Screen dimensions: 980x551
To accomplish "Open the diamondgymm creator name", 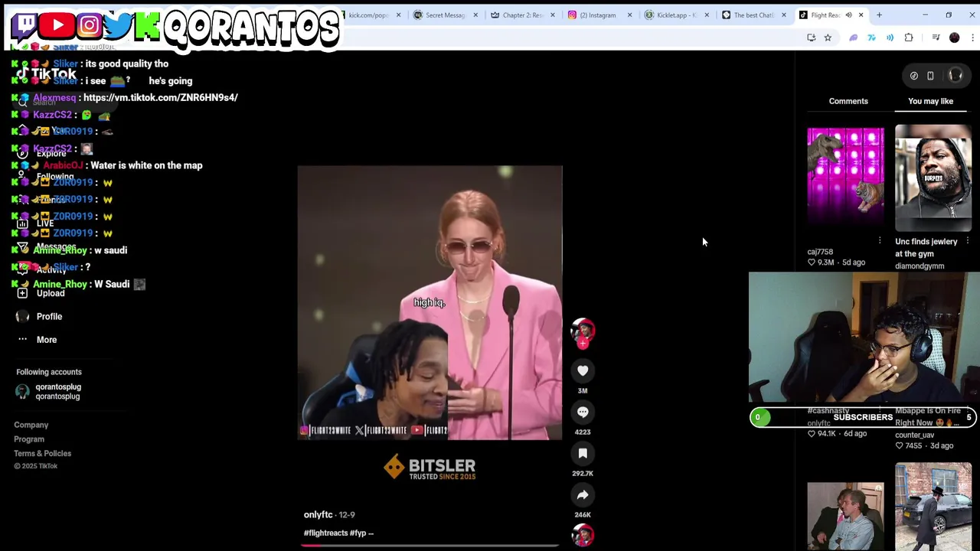I will (x=920, y=266).
